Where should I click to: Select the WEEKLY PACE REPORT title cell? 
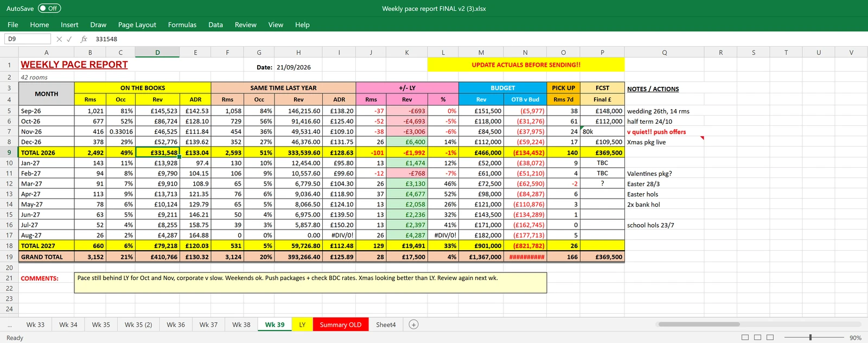coord(74,65)
